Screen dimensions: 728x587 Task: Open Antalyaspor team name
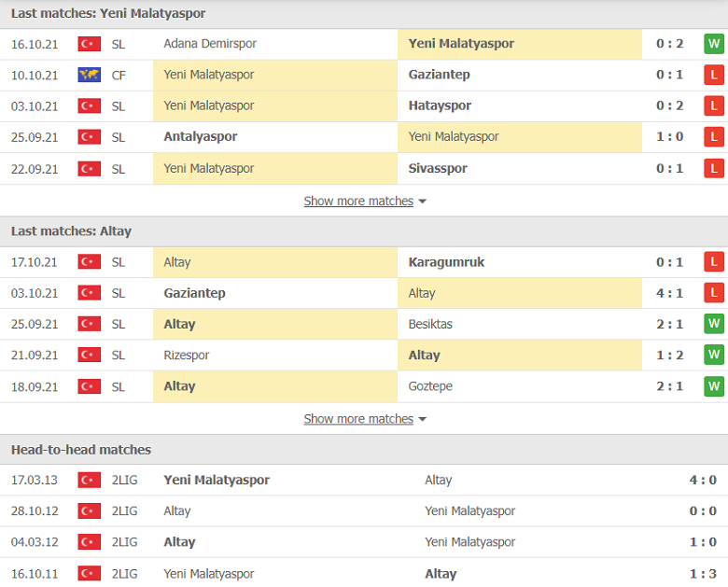coord(200,136)
